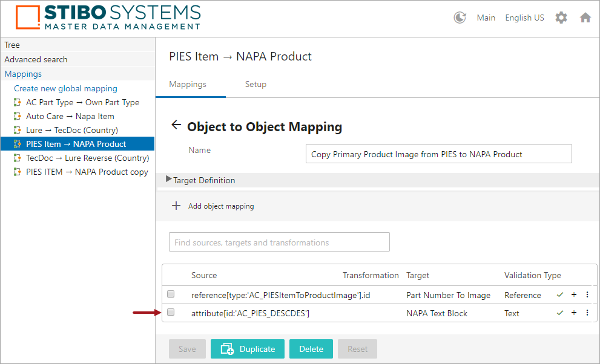Viewport: 600px width, 364px height.
Task: Click the validation checkmark in the NAPA Text Block row
Action: [x=560, y=313]
